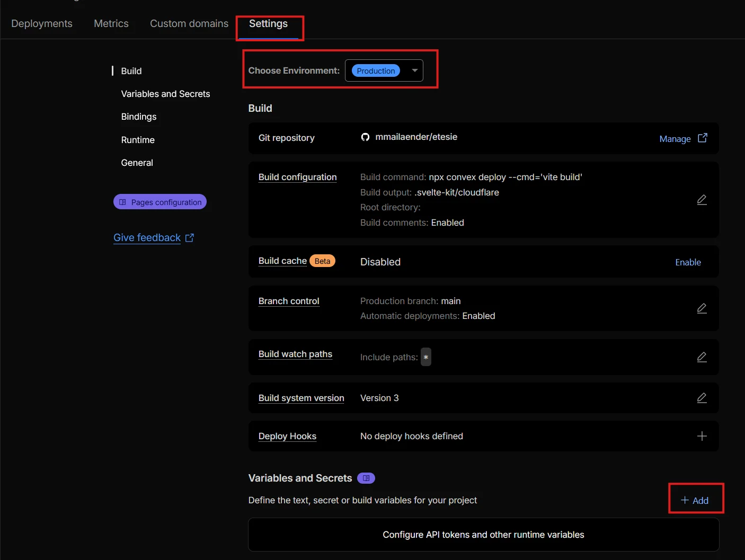Go to Build section in sidebar
The height and width of the screenshot is (560, 745).
131,71
